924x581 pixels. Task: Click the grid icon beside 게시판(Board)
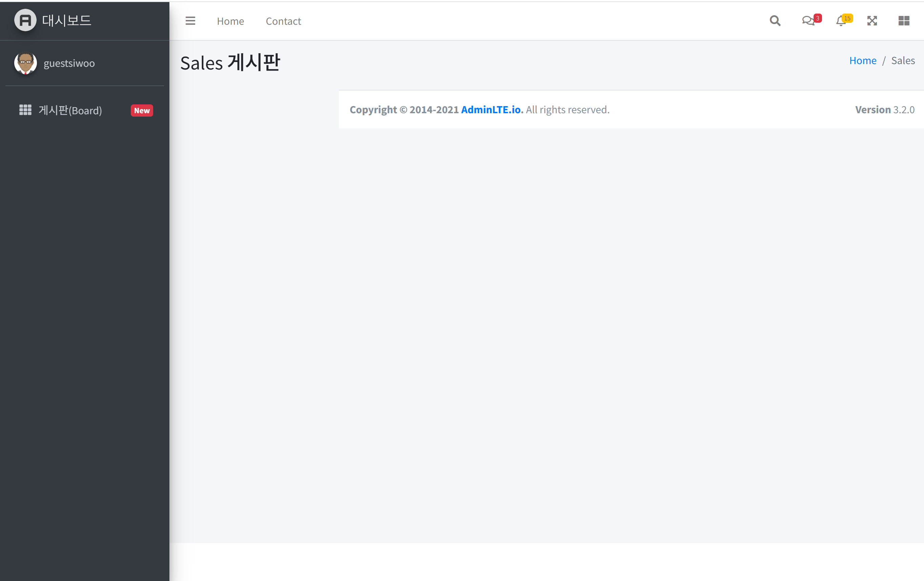(x=25, y=110)
